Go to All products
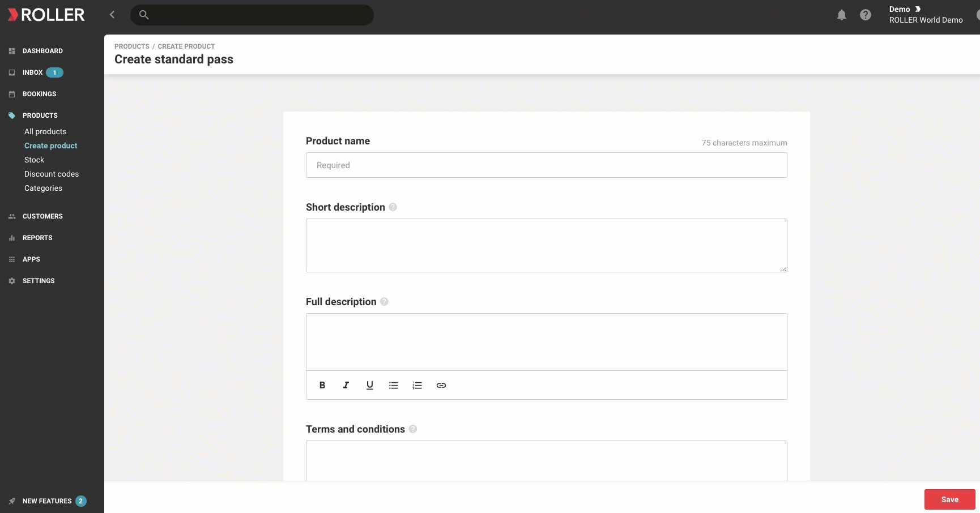 45,131
